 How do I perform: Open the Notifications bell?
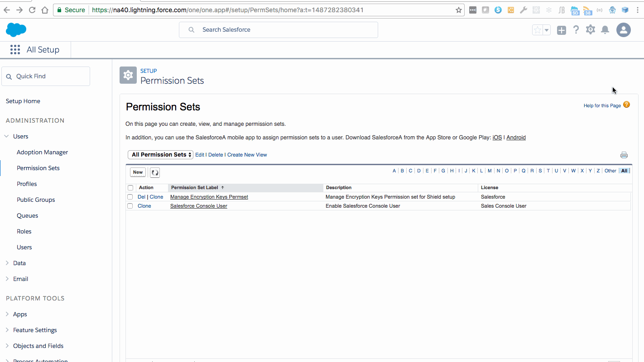(x=605, y=30)
